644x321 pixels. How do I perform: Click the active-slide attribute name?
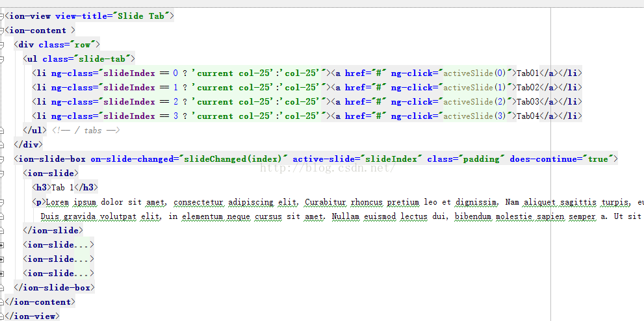(324, 159)
